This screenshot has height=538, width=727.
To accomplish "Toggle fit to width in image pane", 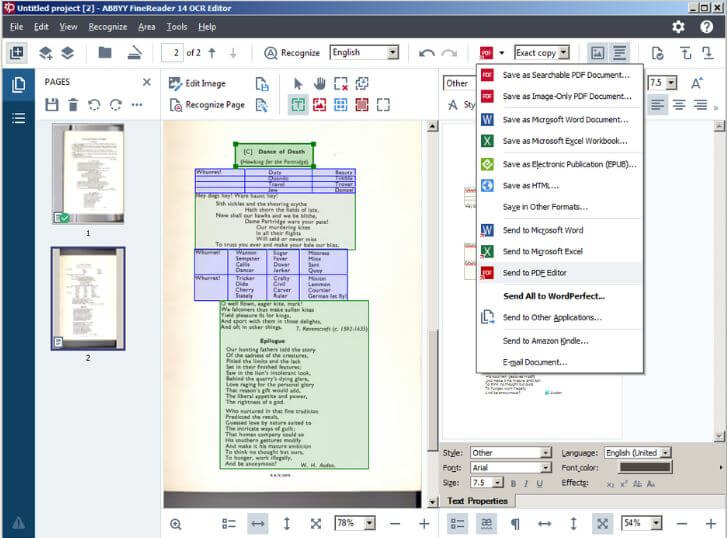I will [x=258, y=524].
